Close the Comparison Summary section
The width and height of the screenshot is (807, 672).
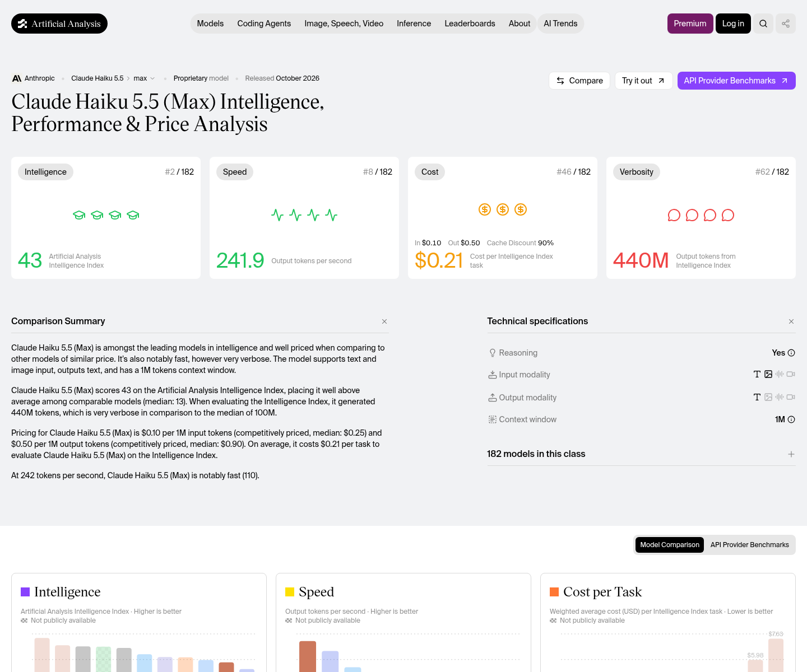coord(384,321)
